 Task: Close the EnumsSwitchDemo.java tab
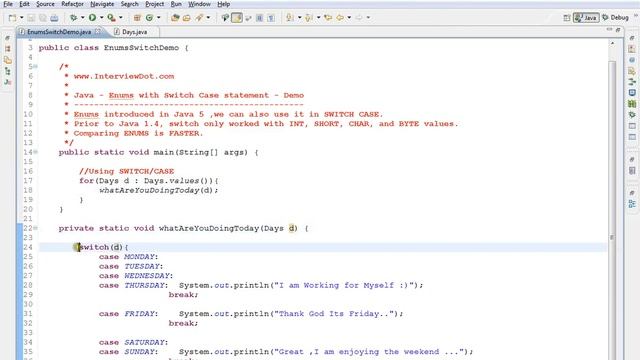point(98,31)
